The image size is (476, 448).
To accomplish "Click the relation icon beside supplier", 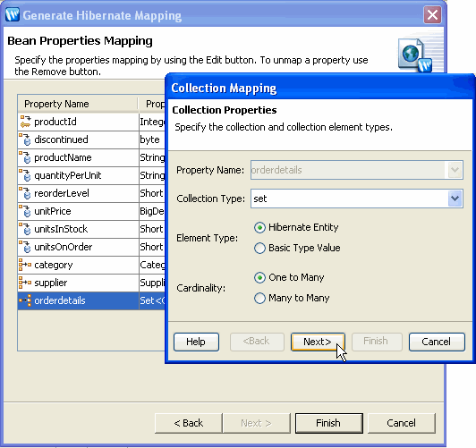I will coord(25,283).
